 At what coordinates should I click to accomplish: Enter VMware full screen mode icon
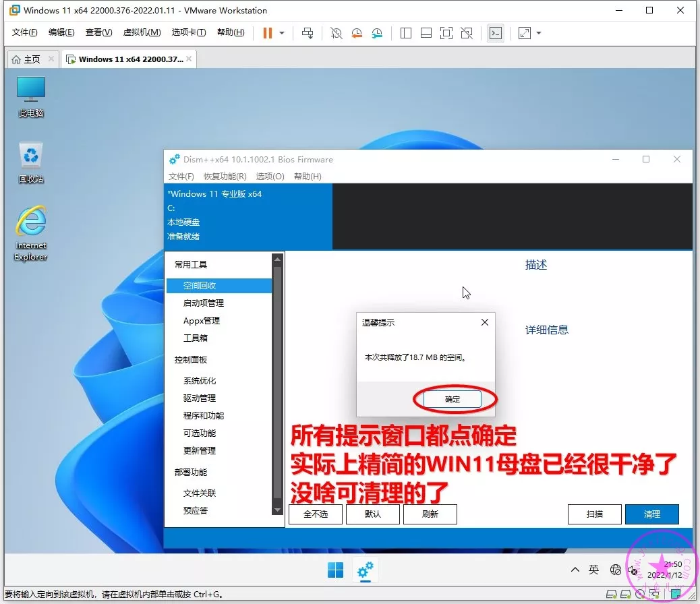point(446,33)
